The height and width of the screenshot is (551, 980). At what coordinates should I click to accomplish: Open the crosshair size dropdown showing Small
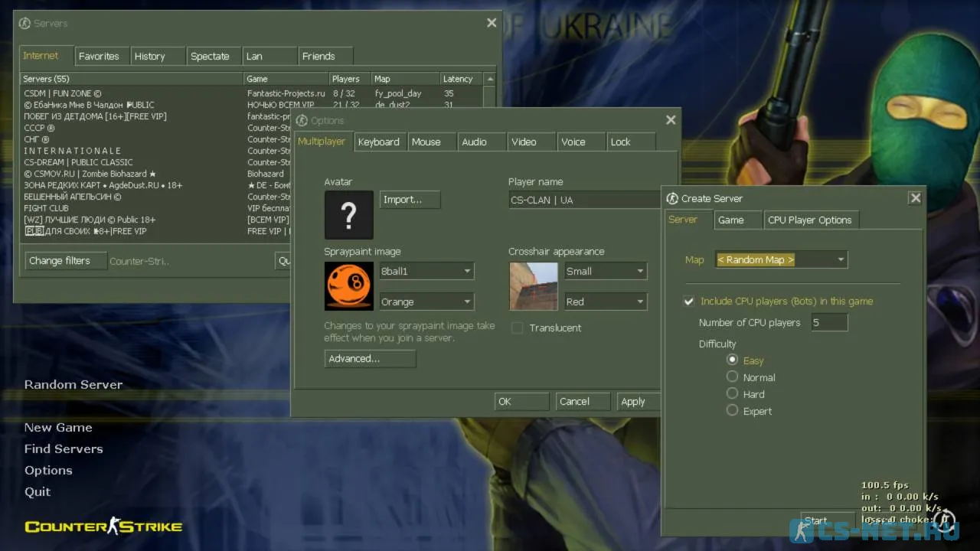pyautogui.click(x=606, y=271)
